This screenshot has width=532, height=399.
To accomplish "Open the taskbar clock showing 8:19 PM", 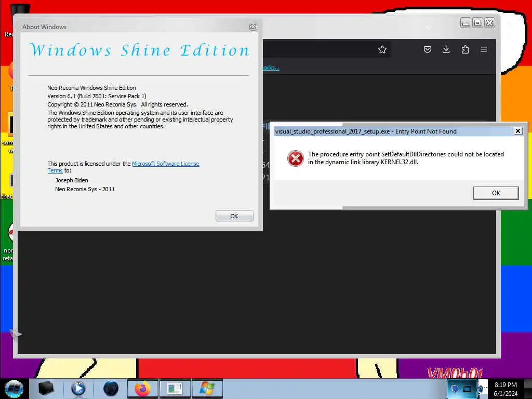I will point(506,389).
